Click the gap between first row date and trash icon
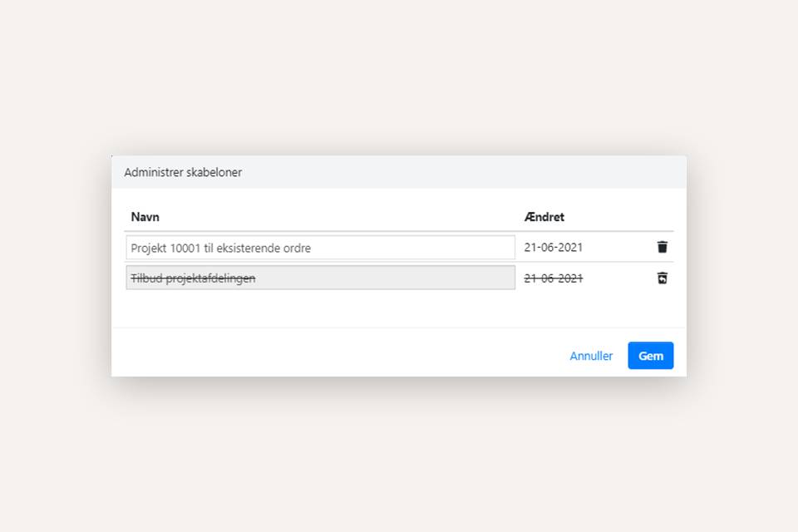Screen dimensions: 798x532 [x=619, y=248]
